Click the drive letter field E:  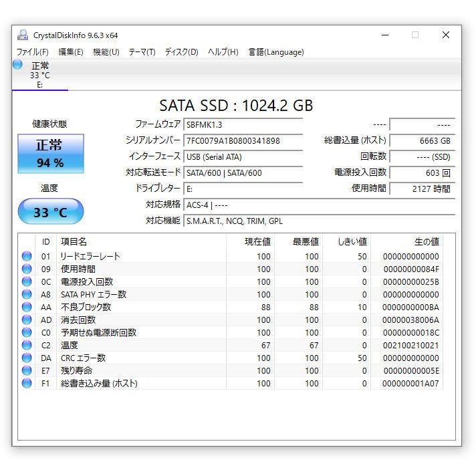(243, 189)
